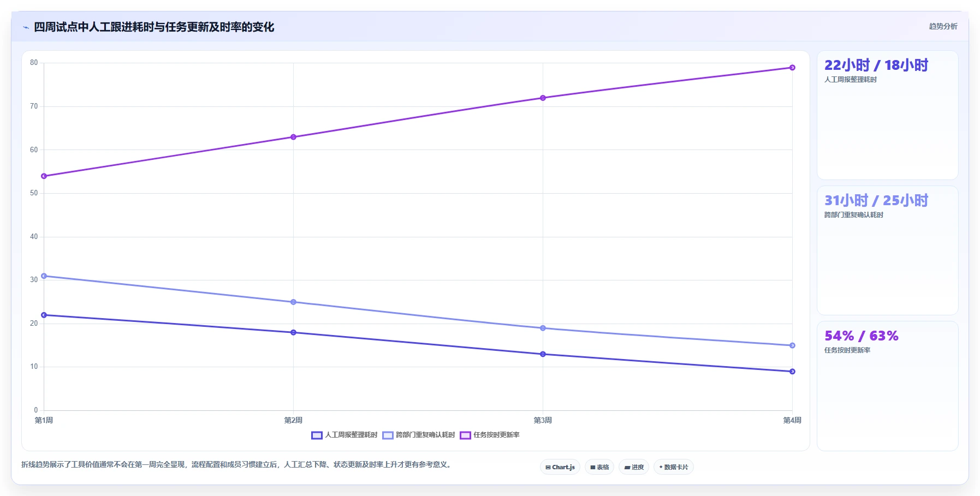Toggle 人工周报整理耗时 legend item
This screenshot has width=980, height=496.
[x=345, y=435]
